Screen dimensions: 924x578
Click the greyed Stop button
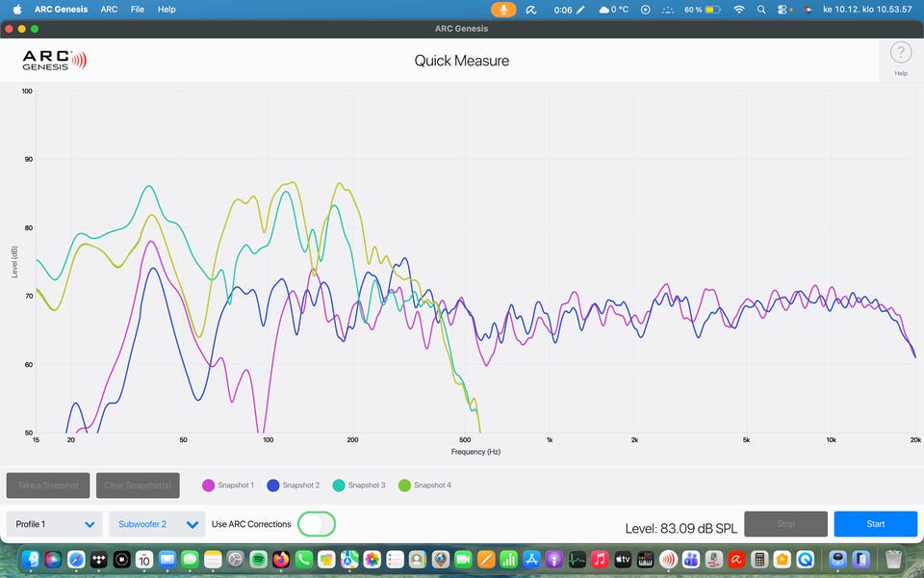pos(785,524)
